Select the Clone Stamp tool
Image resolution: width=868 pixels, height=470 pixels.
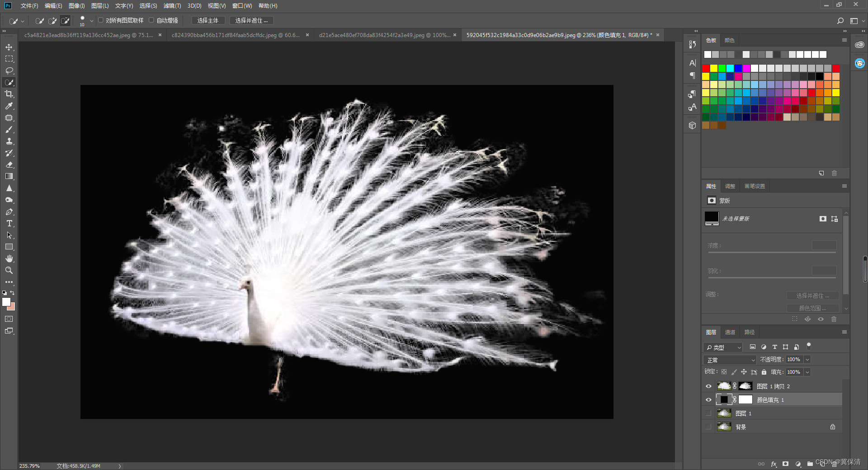tap(9, 141)
